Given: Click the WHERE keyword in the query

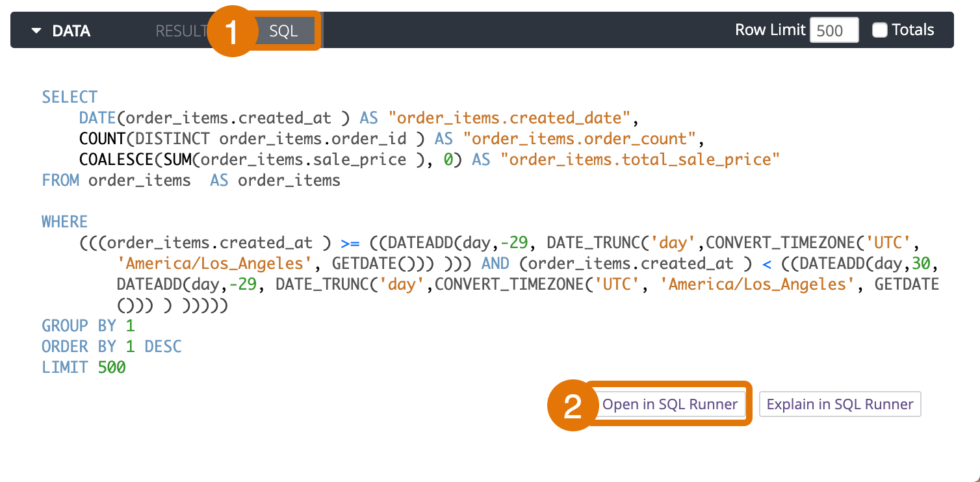Looking at the screenshot, I should (x=64, y=222).
